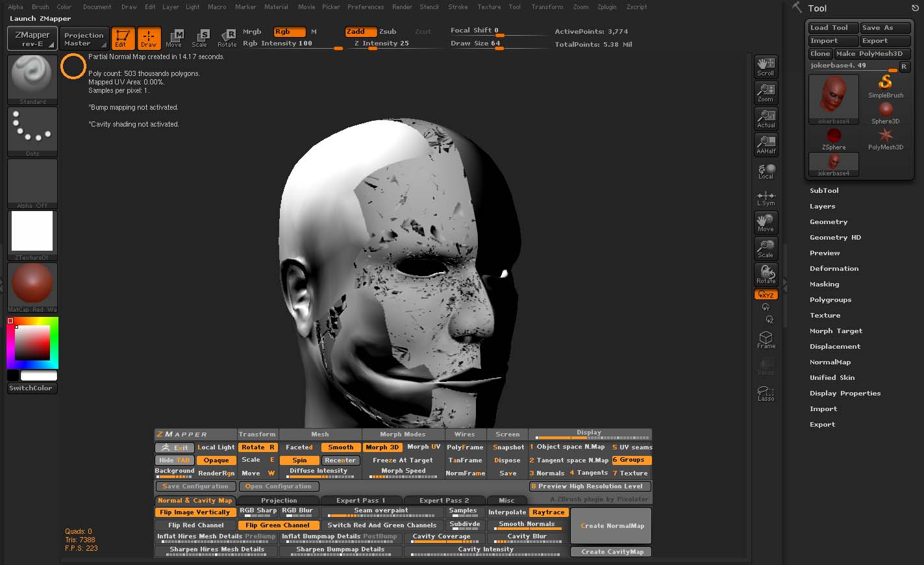Viewport: 924px width, 565px height.
Task: Switch to the Projection tab
Action: coord(279,501)
